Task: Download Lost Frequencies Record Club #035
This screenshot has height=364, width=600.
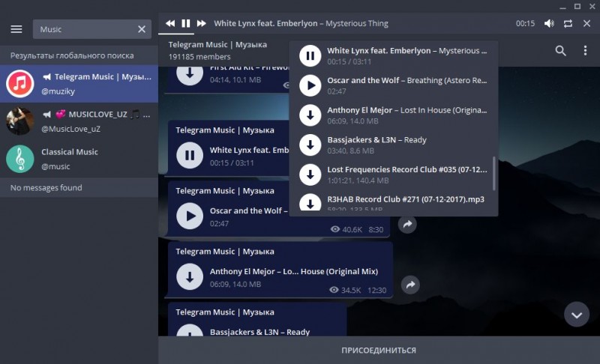Action: (310, 175)
